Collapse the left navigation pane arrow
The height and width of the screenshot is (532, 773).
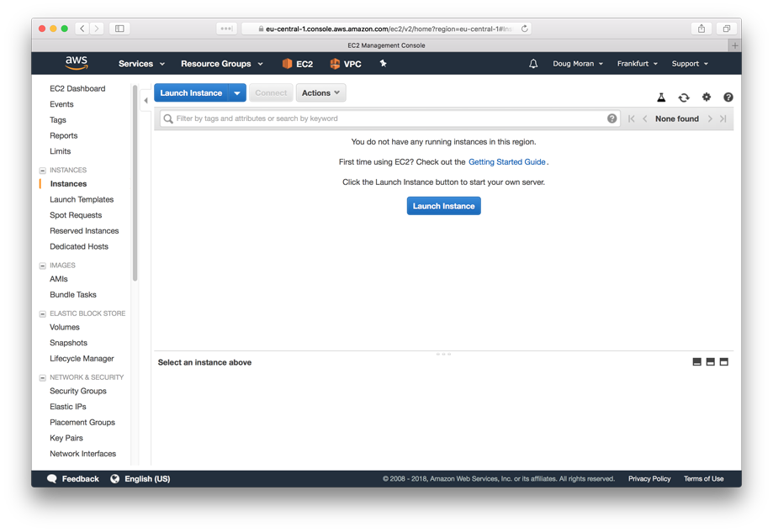point(146,101)
